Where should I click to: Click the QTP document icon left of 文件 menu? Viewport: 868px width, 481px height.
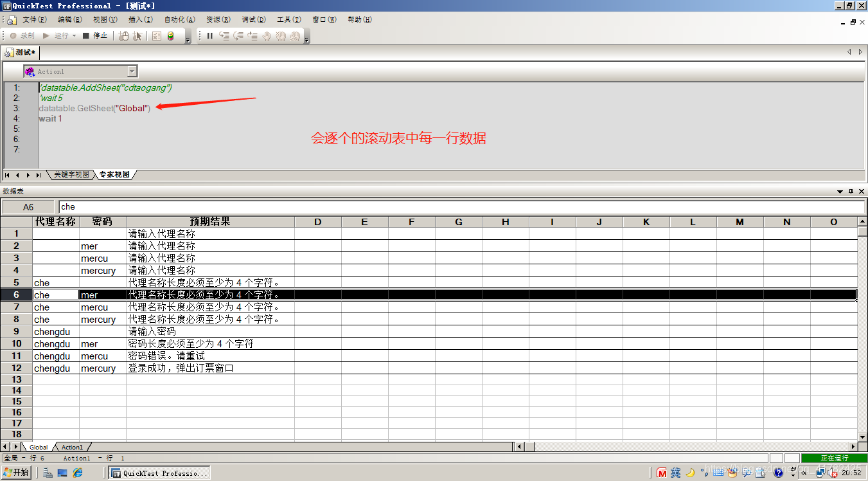(11, 20)
